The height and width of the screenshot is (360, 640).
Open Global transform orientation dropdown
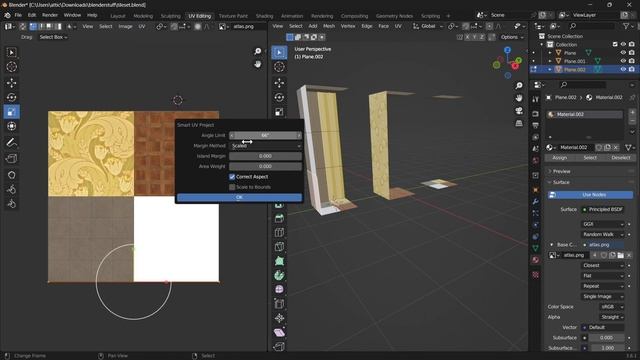[428, 26]
